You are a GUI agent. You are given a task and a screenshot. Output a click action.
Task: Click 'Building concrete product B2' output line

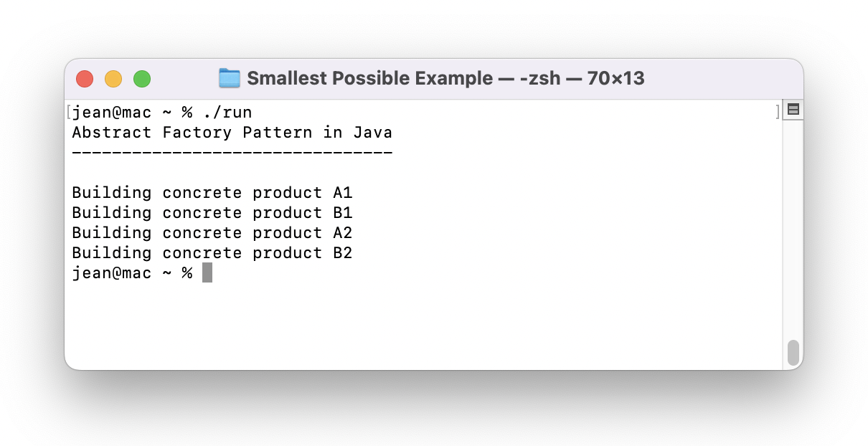pos(212,253)
